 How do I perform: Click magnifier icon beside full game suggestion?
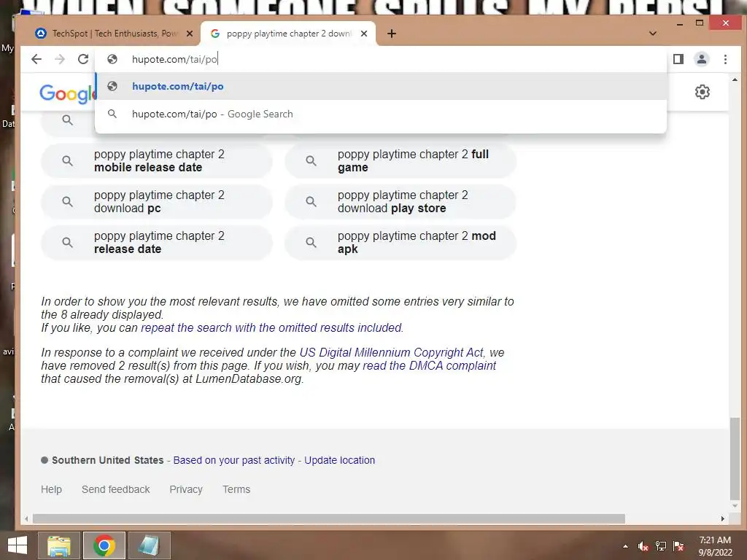311,161
